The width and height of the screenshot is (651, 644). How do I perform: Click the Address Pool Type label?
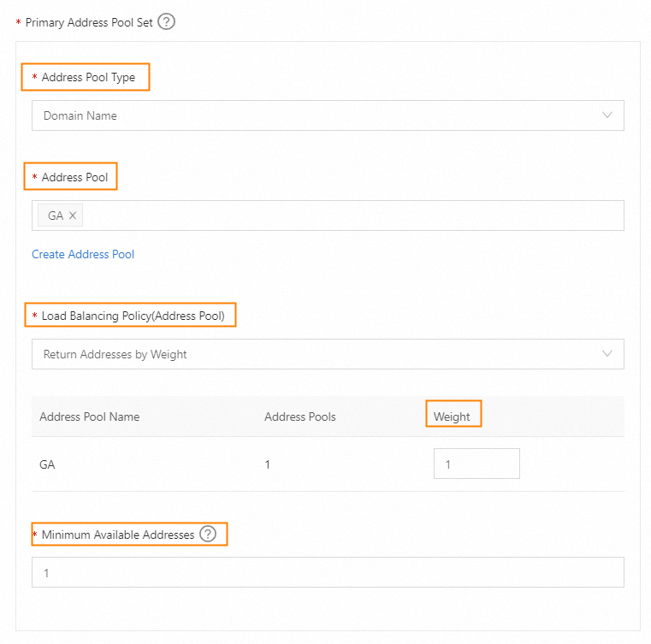click(x=88, y=77)
